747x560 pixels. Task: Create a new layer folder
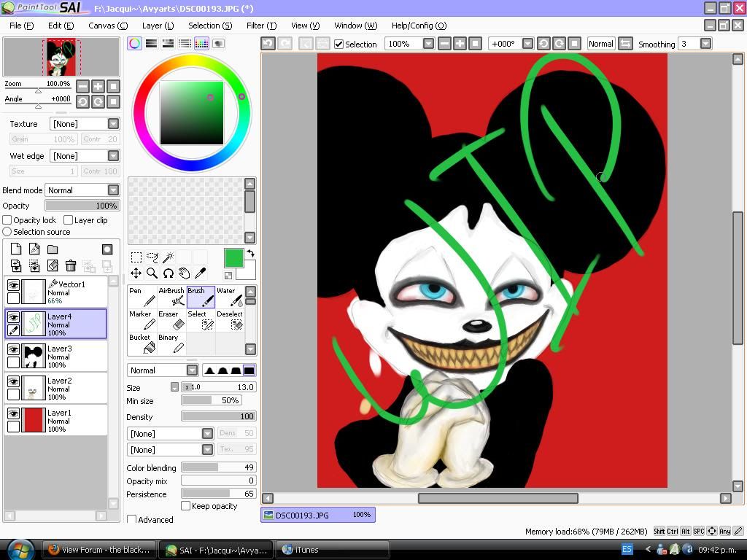pyautogui.click(x=53, y=249)
